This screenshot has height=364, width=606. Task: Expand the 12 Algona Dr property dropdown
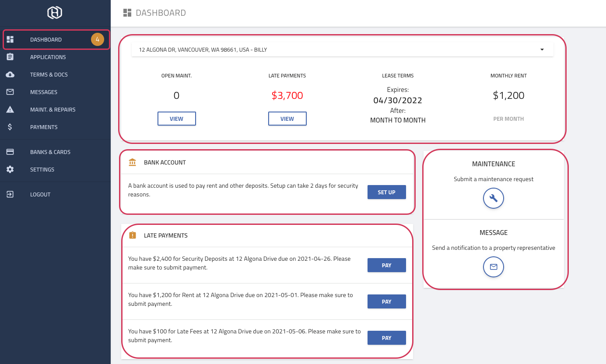(x=542, y=49)
